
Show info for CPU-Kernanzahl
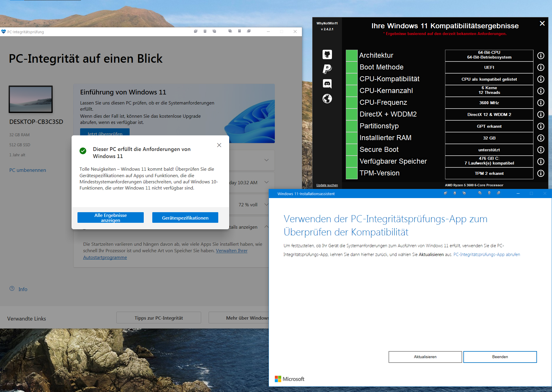541,91
